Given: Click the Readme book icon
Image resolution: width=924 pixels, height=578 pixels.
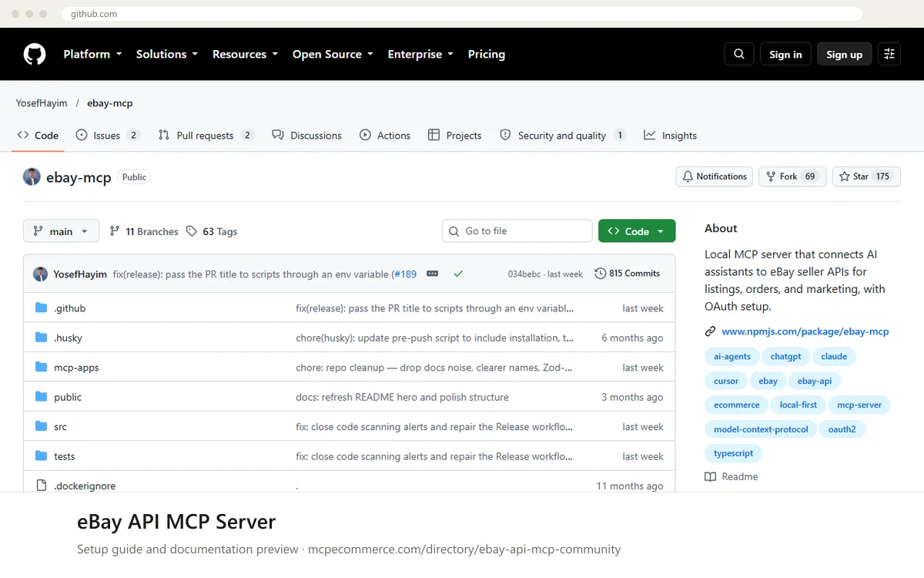Looking at the screenshot, I should tap(711, 476).
